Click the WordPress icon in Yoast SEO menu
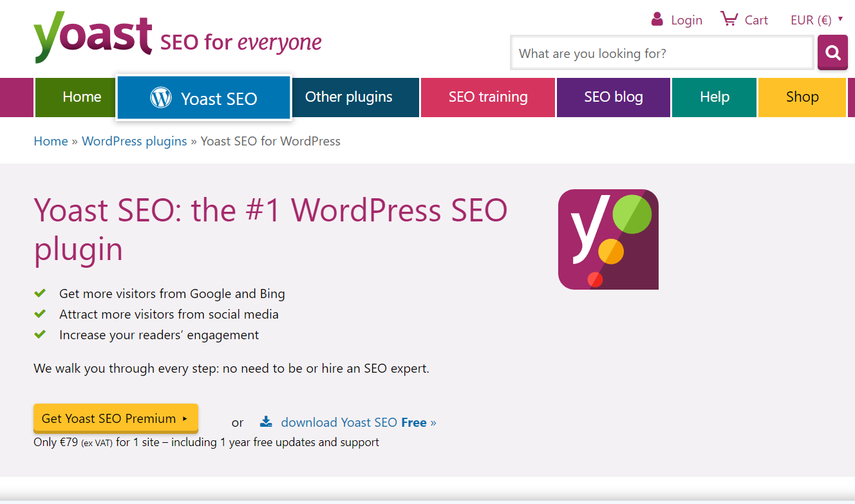Screen dimensions: 855x504 [160, 97]
